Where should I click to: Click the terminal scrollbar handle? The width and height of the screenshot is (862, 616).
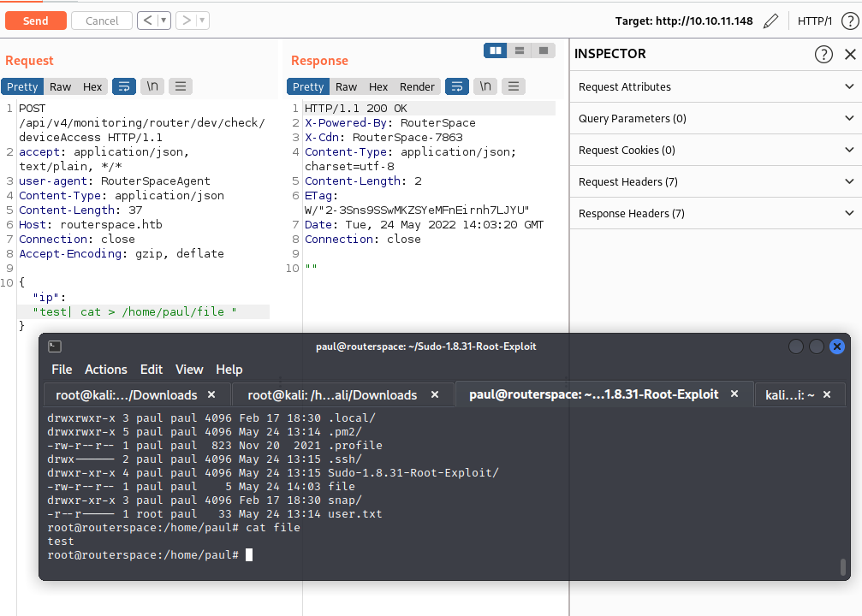pyautogui.click(x=842, y=567)
